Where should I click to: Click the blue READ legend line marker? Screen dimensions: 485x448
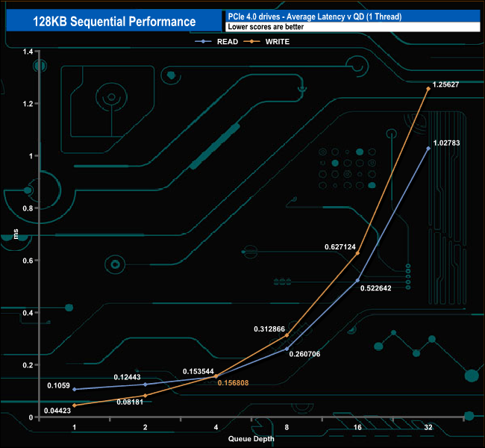point(203,41)
